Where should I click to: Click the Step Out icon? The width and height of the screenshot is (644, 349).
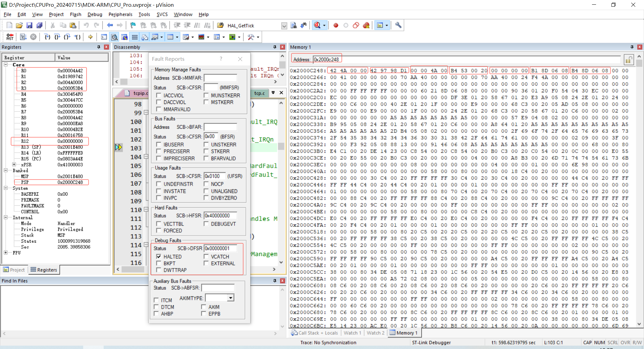coord(67,37)
